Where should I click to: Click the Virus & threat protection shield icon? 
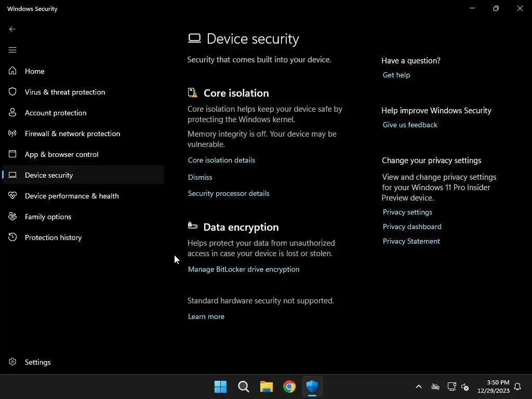point(12,91)
